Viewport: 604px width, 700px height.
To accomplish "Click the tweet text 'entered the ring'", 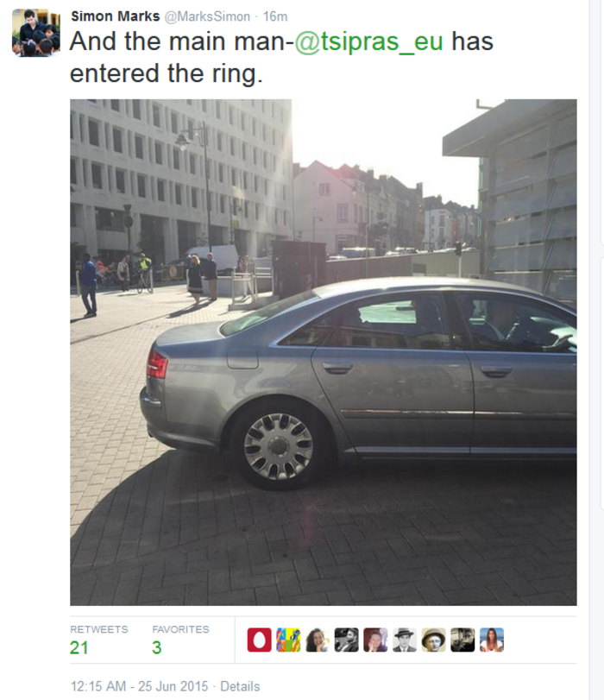I will [x=166, y=73].
